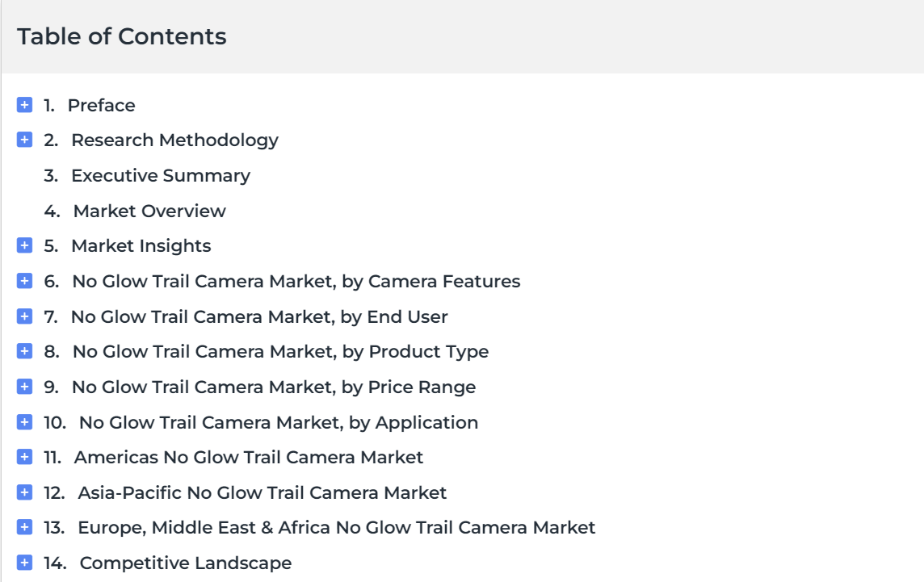Click plus icon beside Camera Features chapter
The image size is (924, 582).
point(24,281)
